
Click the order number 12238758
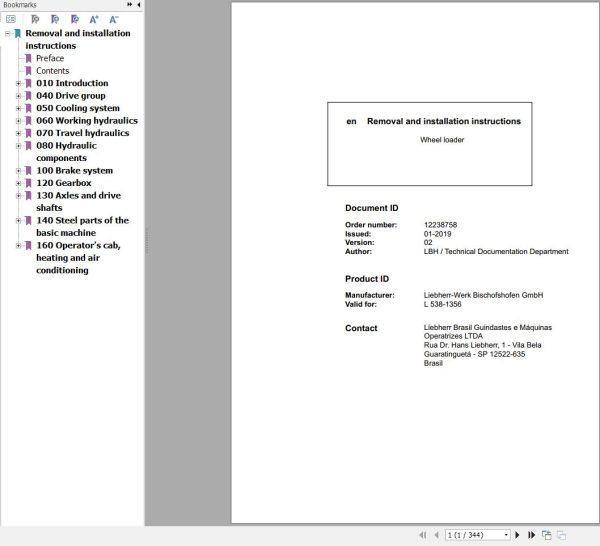[440, 225]
